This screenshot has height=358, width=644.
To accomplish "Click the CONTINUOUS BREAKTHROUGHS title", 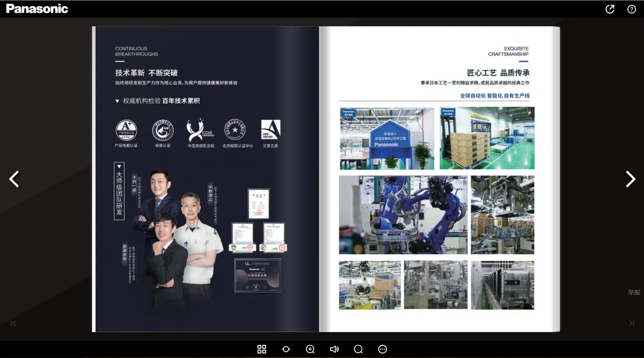I will click(x=136, y=51).
